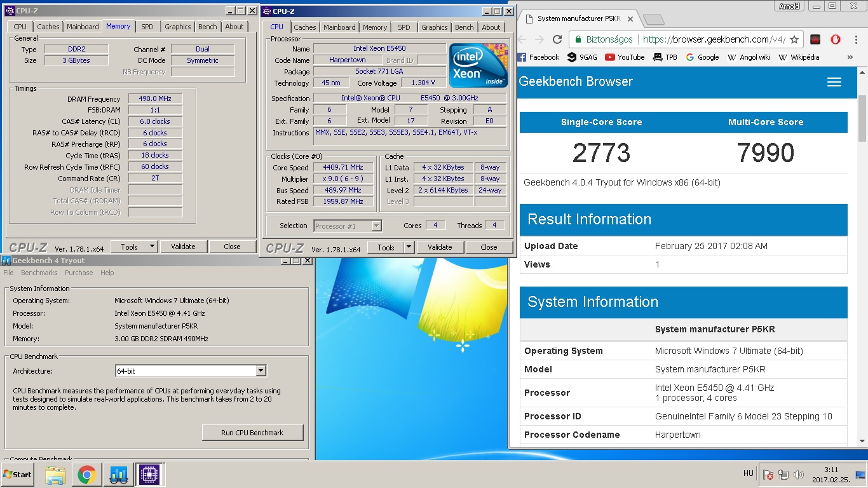Select CPU tab in left CPU-Z window
This screenshot has height=488, width=868.
click(x=20, y=27)
